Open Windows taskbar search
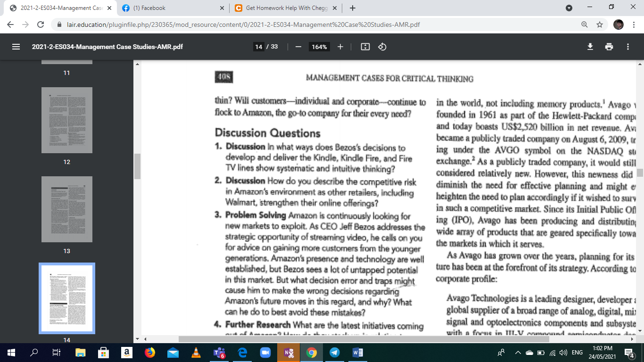The height and width of the screenshot is (362, 644). coord(33,353)
